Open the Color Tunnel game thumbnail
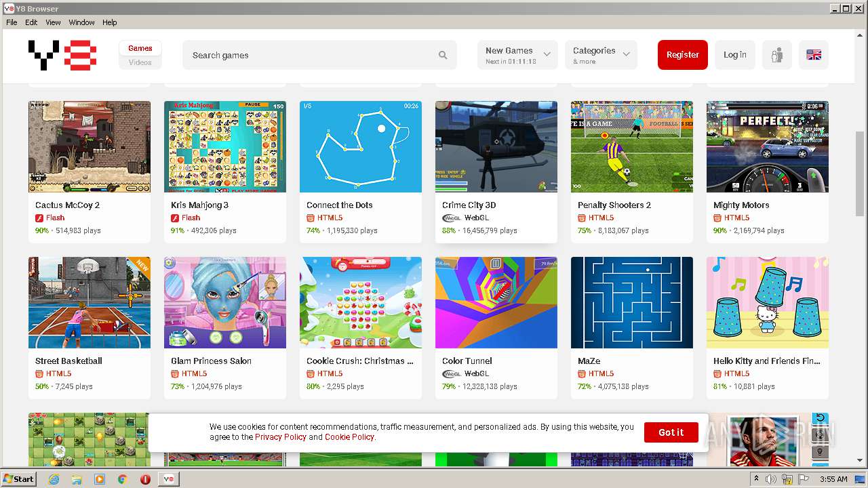The width and height of the screenshot is (868, 488). tap(496, 302)
